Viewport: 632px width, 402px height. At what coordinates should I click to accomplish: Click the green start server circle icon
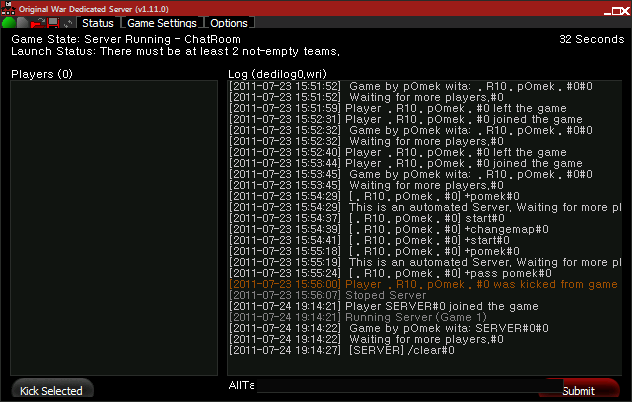coord(8,23)
